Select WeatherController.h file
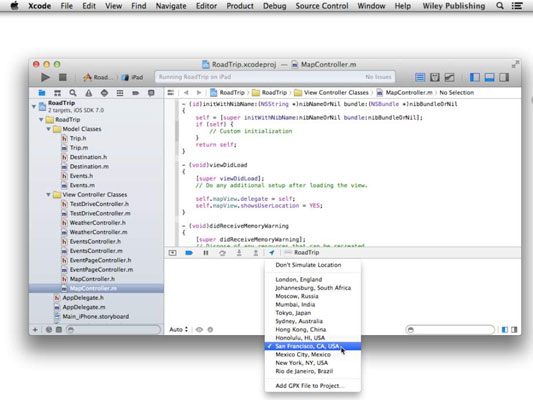 pyautogui.click(x=97, y=223)
